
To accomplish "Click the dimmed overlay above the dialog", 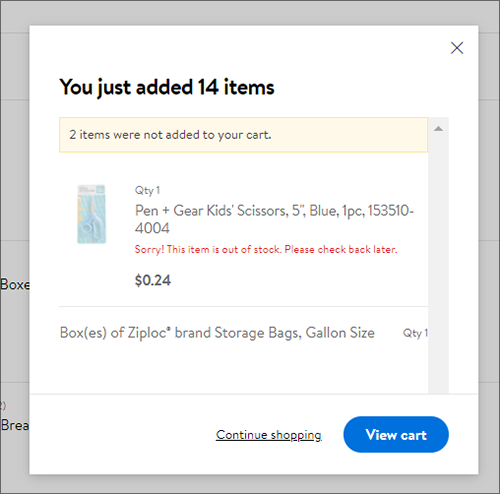I will pyautogui.click(x=250, y=13).
